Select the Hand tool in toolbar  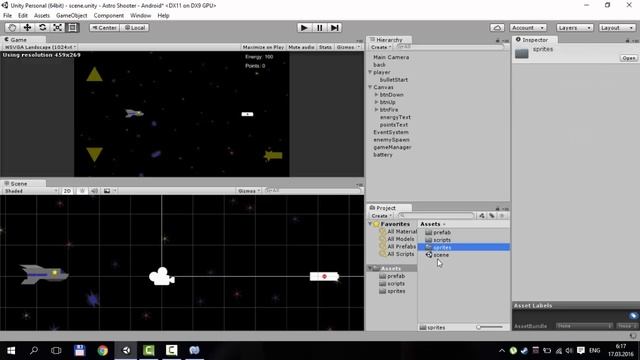click(x=12, y=27)
